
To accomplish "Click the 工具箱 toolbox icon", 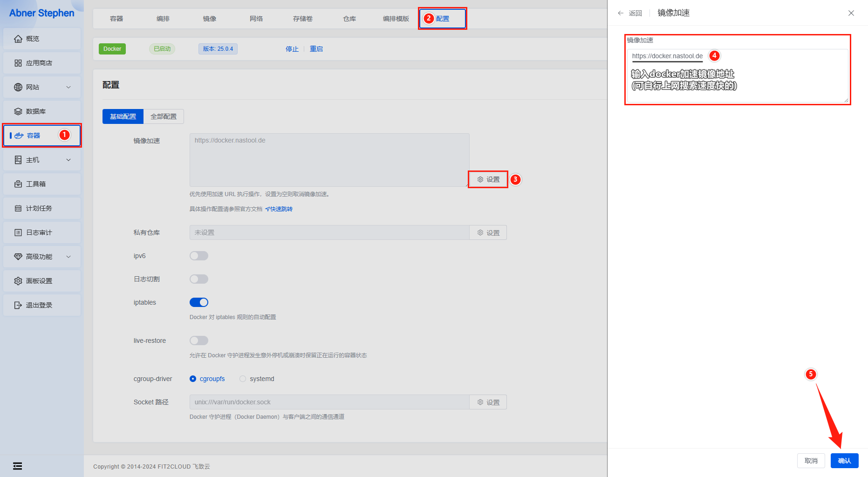I will (x=18, y=184).
